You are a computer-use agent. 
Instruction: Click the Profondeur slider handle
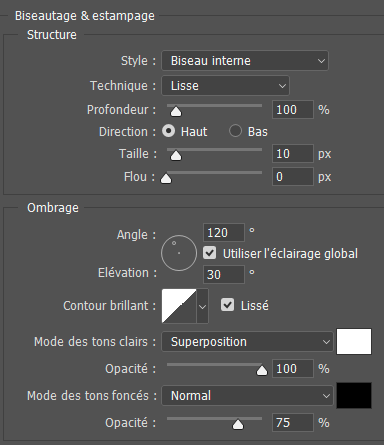click(x=176, y=112)
